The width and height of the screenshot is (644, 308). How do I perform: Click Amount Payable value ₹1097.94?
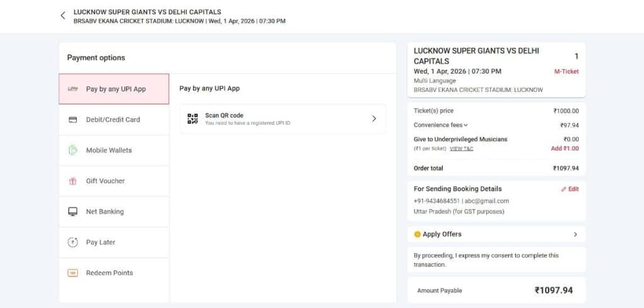pos(553,290)
